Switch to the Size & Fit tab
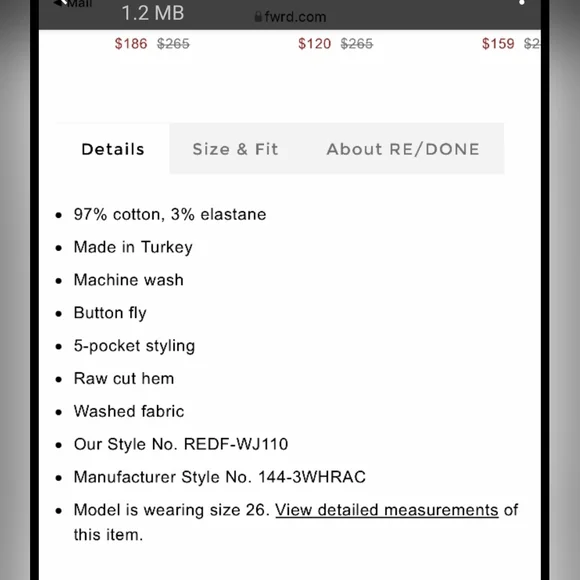This screenshot has height=580, width=580. pyautogui.click(x=235, y=149)
